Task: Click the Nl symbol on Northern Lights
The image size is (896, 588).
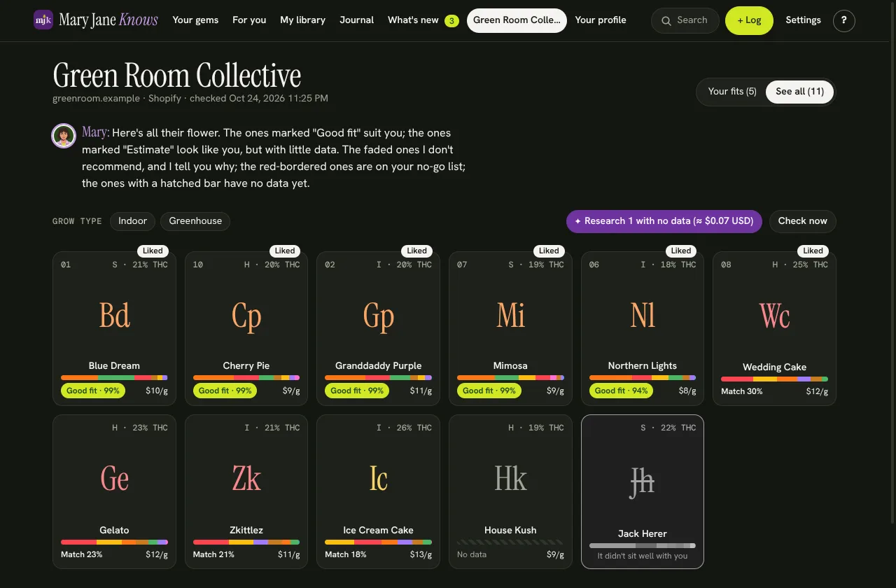Action: (x=643, y=316)
